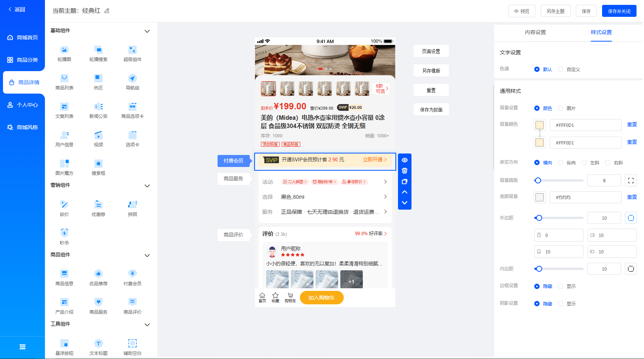The width and height of the screenshot is (644, 359).
Task: Select the 热区 hotspot component
Action: click(98, 82)
